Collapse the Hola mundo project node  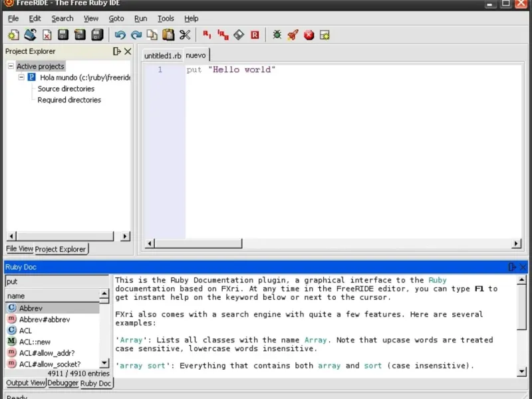tap(21, 77)
